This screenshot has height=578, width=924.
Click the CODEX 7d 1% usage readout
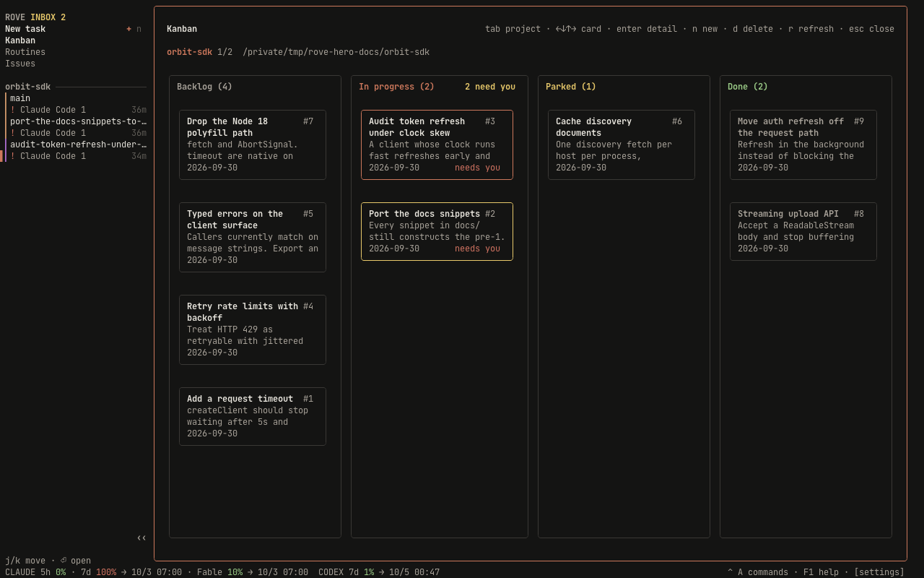(x=346, y=572)
